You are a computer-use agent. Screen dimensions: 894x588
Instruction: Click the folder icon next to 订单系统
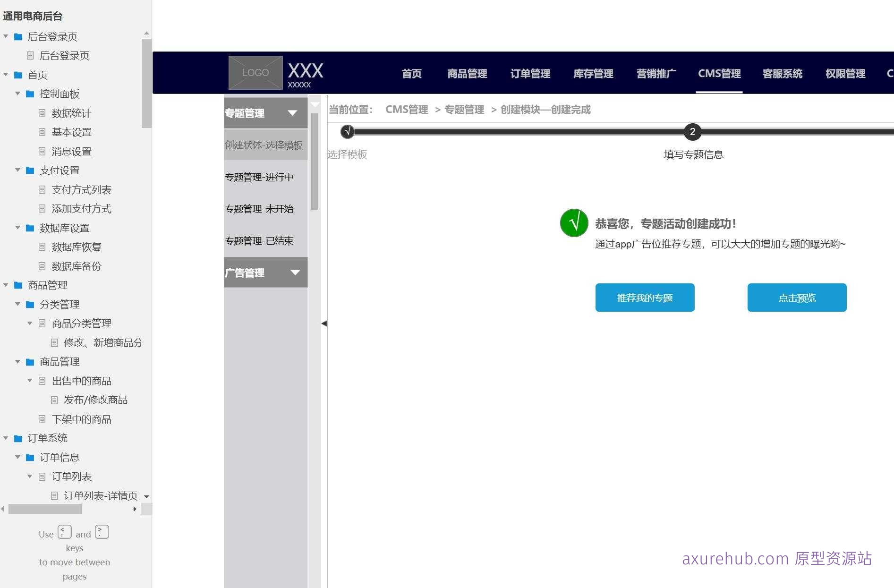tap(18, 438)
